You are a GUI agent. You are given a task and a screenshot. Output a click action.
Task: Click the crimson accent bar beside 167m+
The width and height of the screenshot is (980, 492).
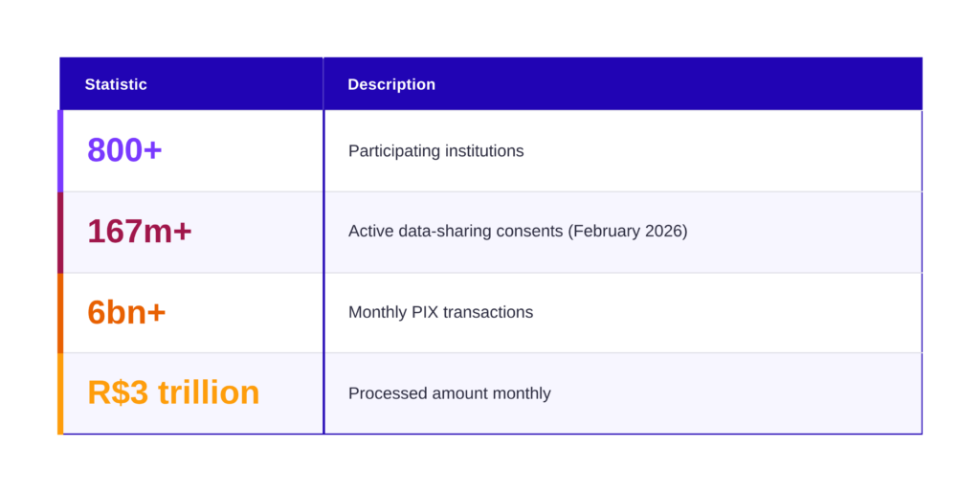pyautogui.click(x=60, y=232)
